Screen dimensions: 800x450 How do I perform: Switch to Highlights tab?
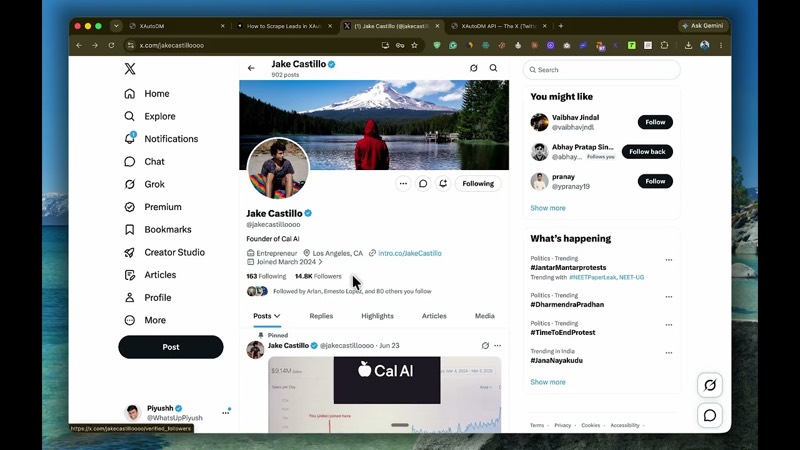click(x=378, y=316)
